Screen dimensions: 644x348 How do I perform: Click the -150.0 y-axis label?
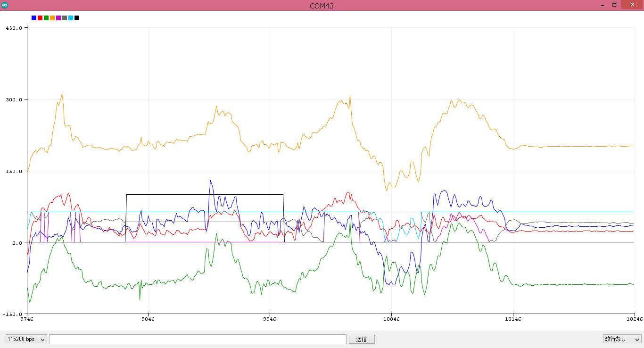click(x=13, y=314)
